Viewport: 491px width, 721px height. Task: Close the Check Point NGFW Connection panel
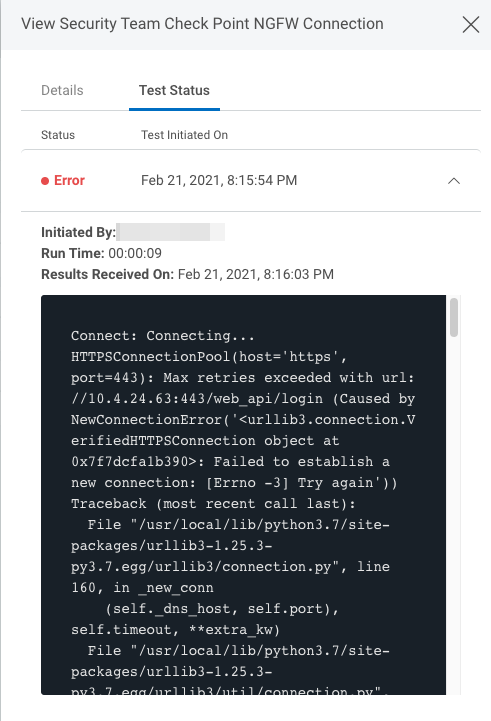(x=471, y=24)
